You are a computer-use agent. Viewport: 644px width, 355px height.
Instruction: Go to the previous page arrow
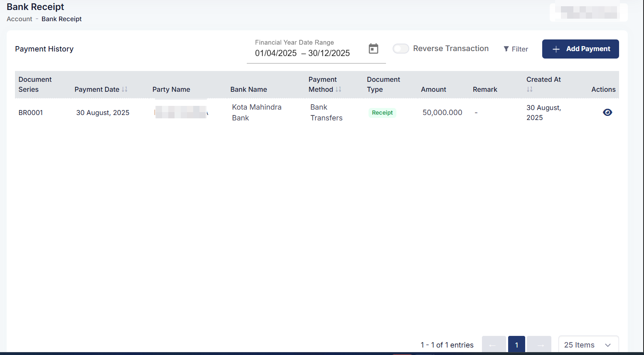pos(494,345)
